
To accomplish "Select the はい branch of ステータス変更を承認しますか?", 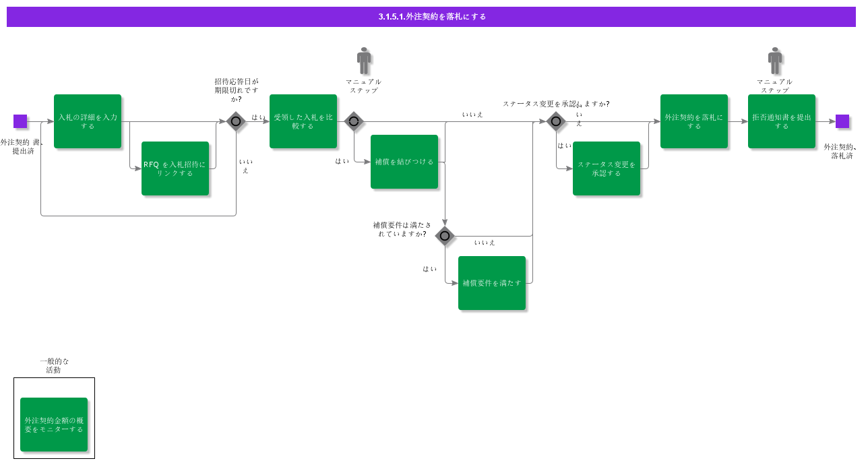I will [x=563, y=146].
